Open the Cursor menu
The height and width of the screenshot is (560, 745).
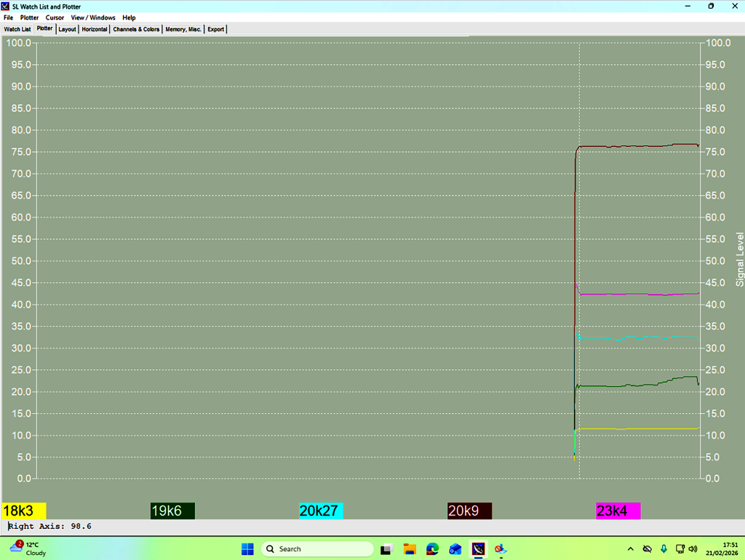tap(55, 17)
